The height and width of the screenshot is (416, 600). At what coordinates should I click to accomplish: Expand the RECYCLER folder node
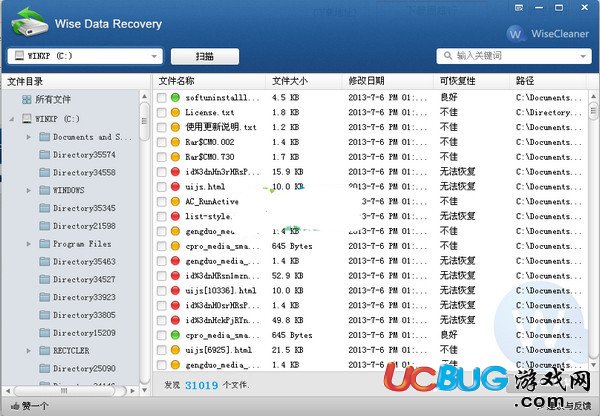pyautogui.click(x=29, y=351)
